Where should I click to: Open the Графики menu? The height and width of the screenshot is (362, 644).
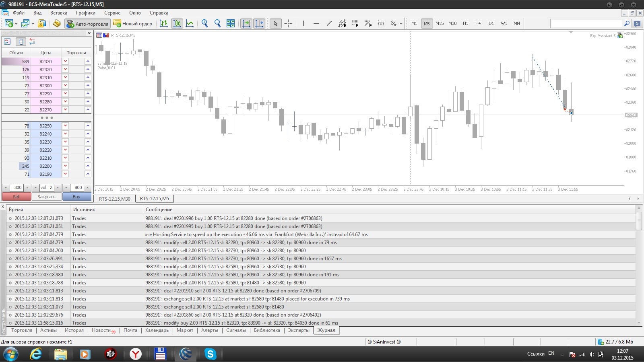tap(86, 13)
